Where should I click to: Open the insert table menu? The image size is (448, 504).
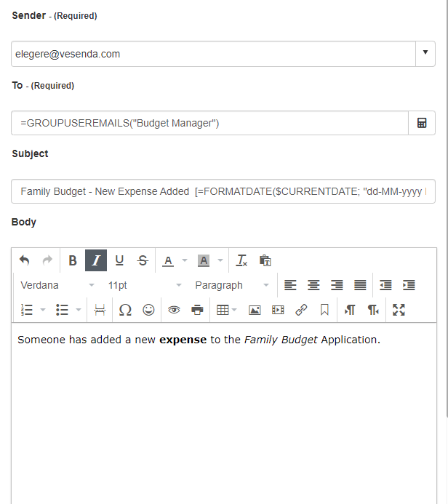[227, 310]
